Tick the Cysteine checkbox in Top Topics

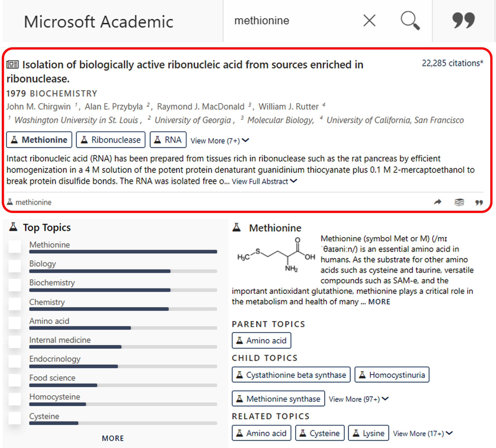[x=15, y=418]
